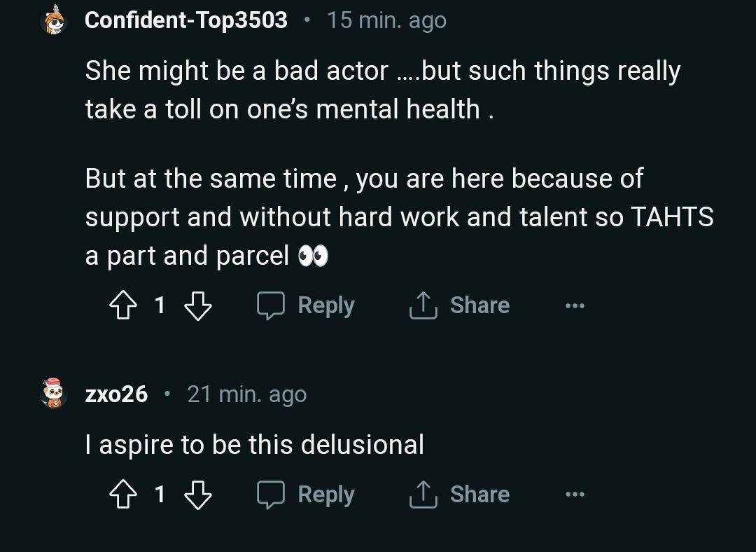
Task: Open Confident-Top3503's profile via username
Action: click(185, 20)
